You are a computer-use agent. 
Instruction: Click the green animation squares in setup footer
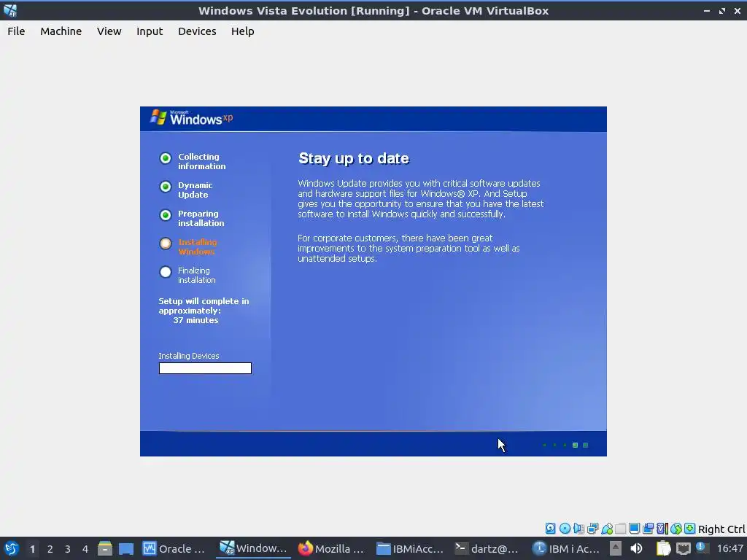click(566, 446)
